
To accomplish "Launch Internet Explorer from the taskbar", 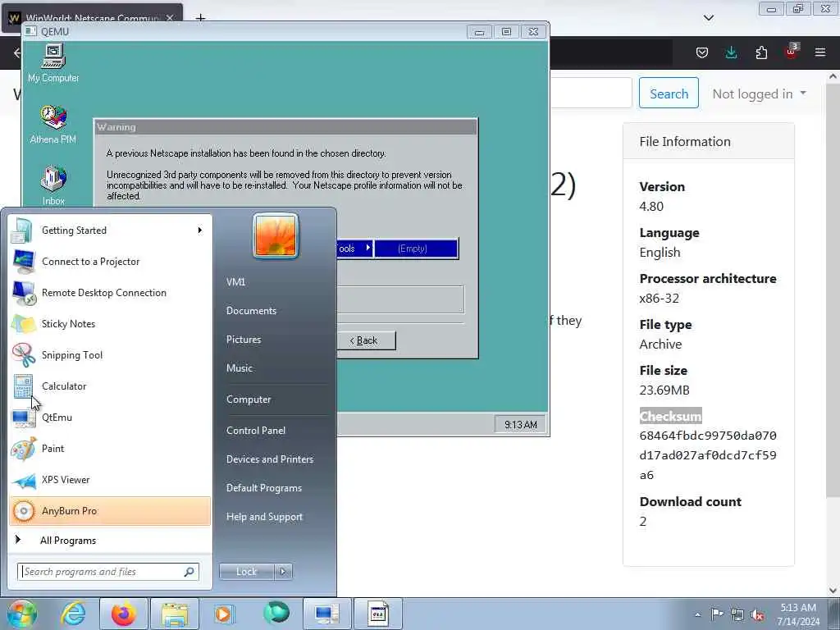I will pos(73,614).
